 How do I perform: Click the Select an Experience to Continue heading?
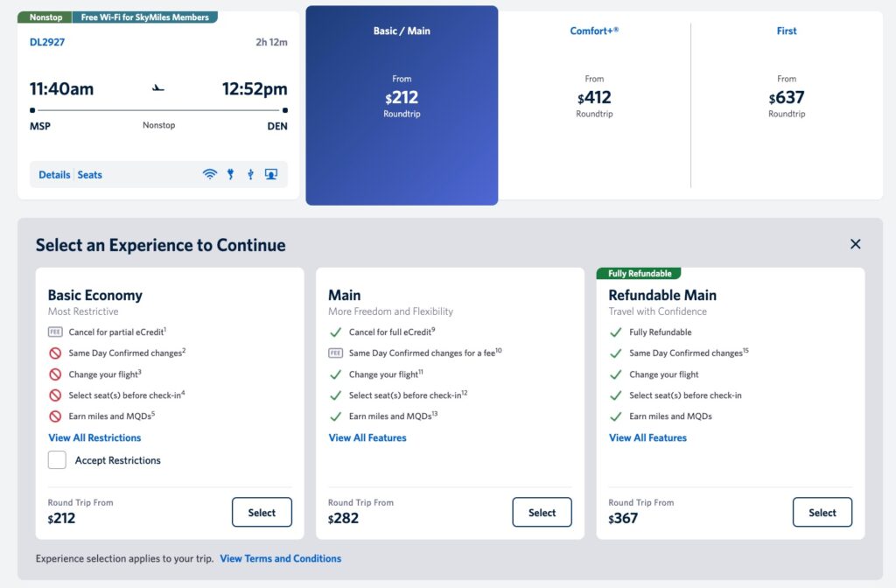click(161, 245)
